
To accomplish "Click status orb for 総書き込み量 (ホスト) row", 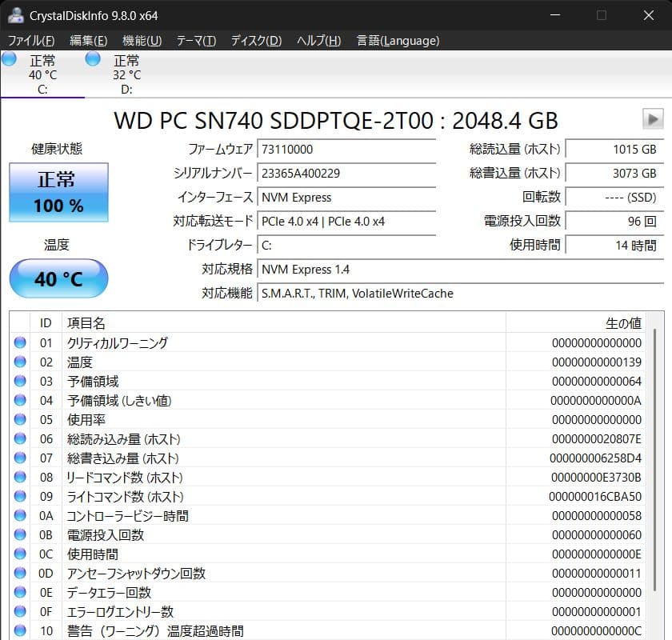I will coord(20,458).
